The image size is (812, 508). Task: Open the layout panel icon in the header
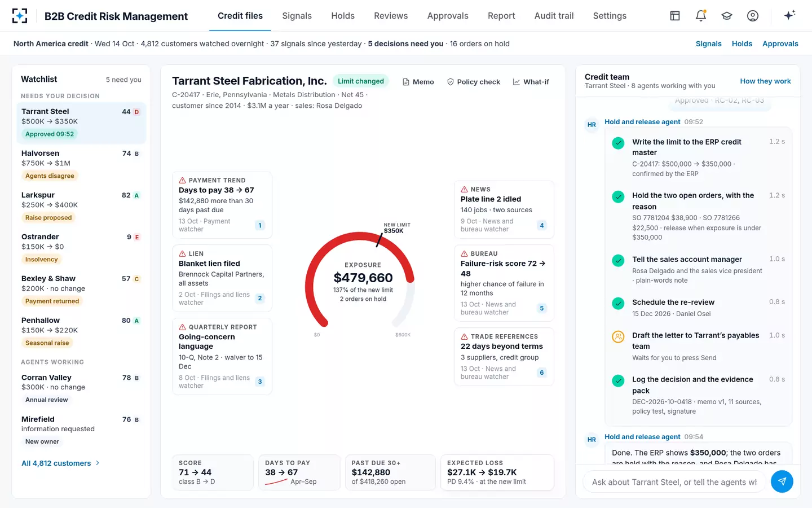pos(675,16)
